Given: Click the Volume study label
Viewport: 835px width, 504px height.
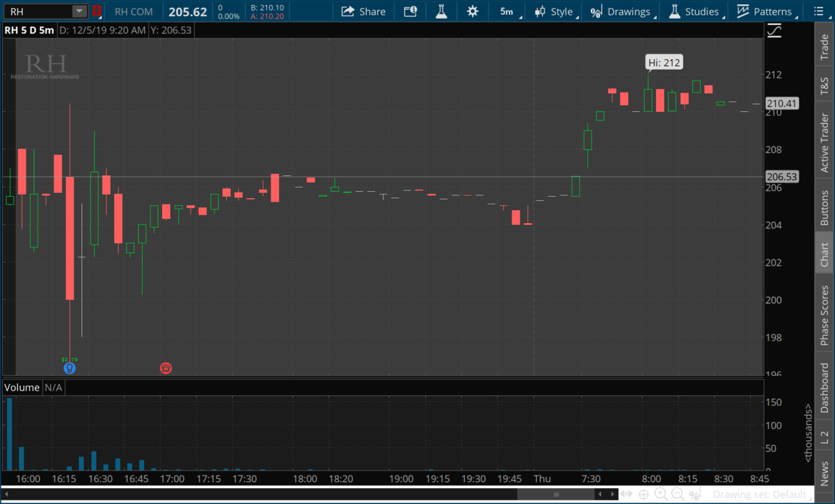Looking at the screenshot, I should point(22,387).
